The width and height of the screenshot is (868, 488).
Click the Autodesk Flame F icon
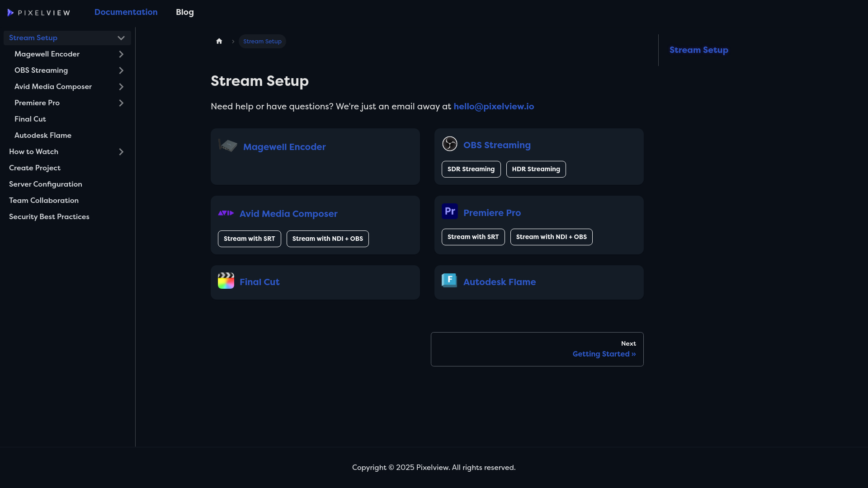pyautogui.click(x=449, y=281)
